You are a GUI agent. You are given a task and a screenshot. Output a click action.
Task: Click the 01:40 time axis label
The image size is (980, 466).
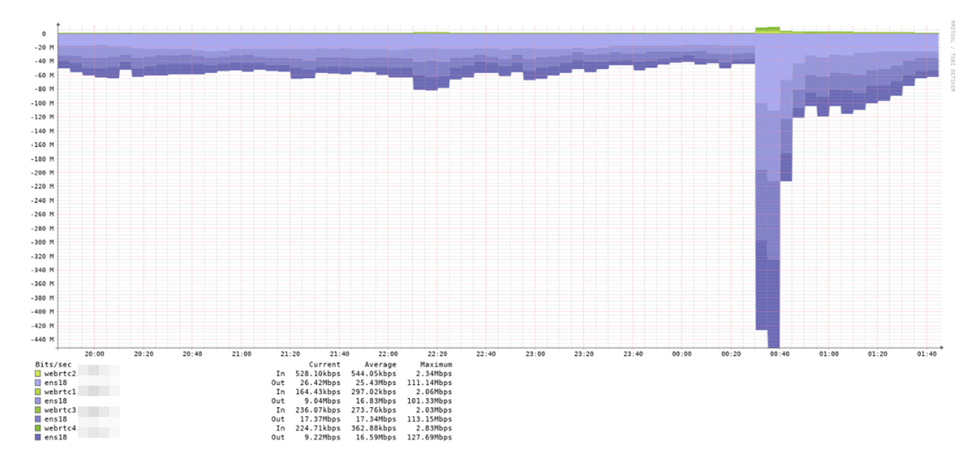[927, 354]
